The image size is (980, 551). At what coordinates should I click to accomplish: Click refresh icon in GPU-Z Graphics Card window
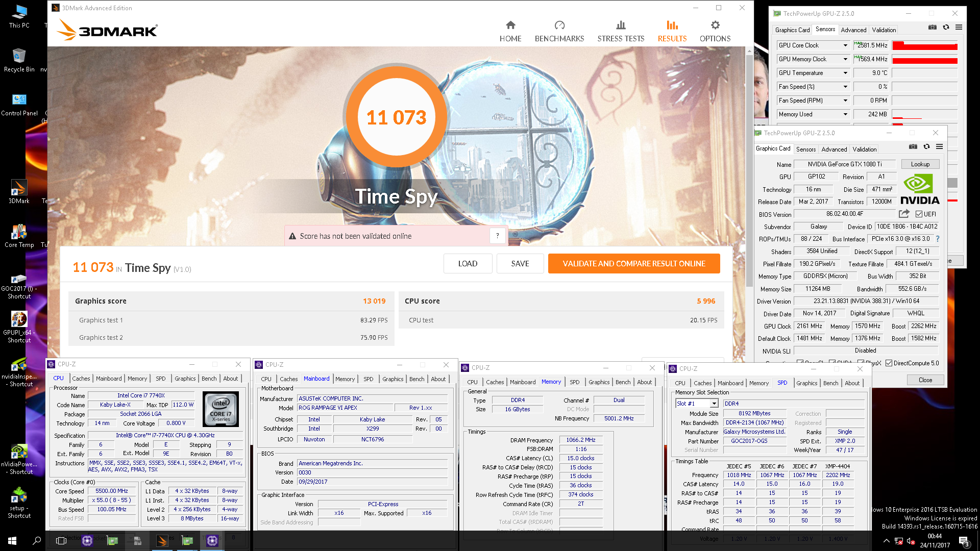click(926, 147)
